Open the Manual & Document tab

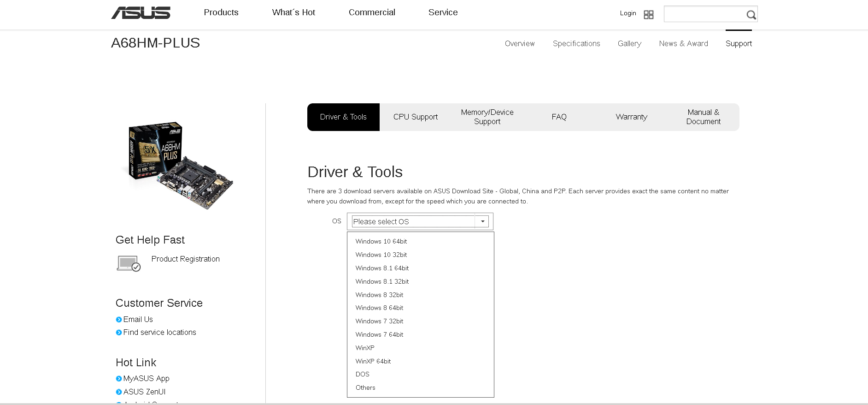coord(704,117)
